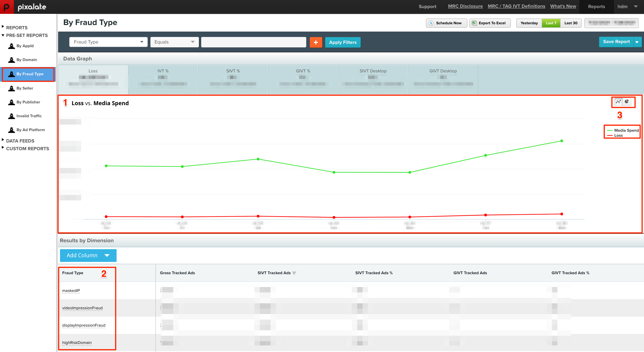
Task: Open the Invalid Traffic report
Action: coord(29,116)
